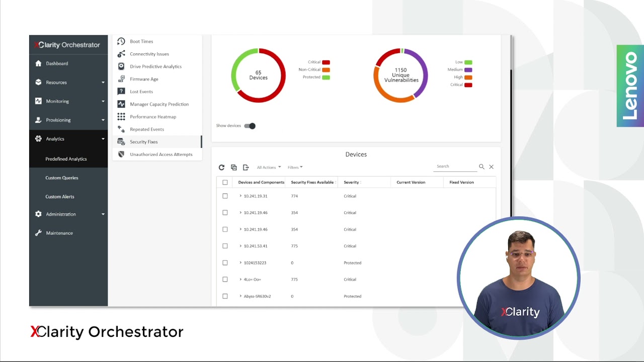644x362 pixels.
Task: Click the search magnifier icon
Action: tap(481, 166)
